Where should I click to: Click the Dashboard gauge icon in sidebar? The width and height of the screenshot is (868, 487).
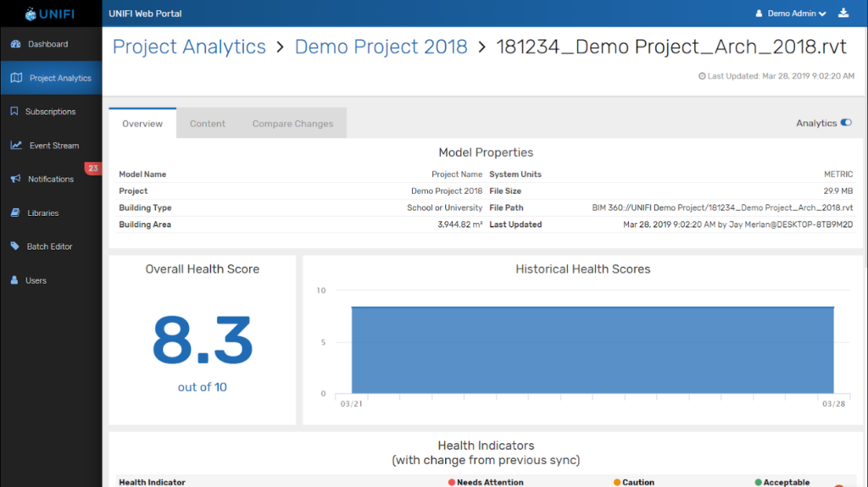click(x=16, y=44)
